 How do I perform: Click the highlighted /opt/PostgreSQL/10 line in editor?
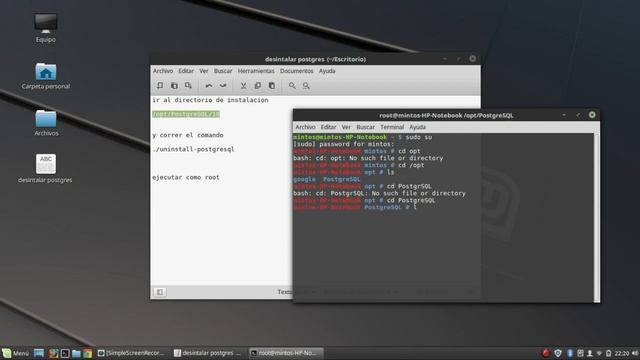coord(186,114)
